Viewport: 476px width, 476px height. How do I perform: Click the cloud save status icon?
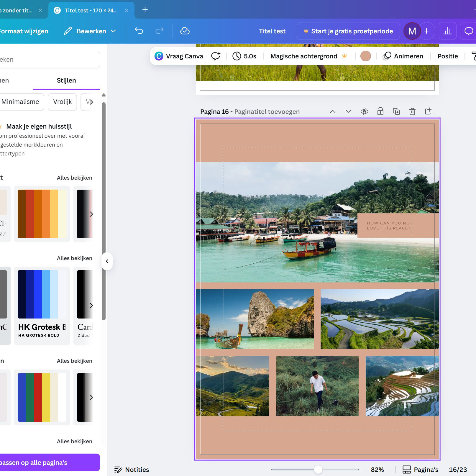185,31
